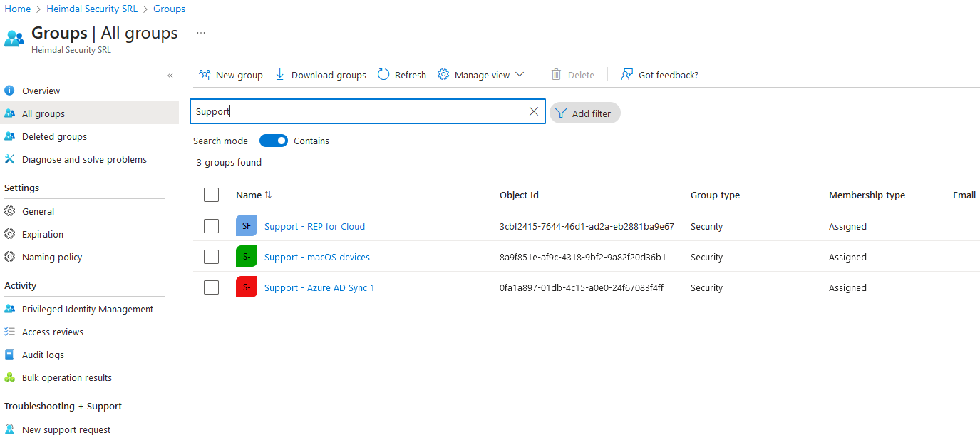Click the Groups header people icon

pyautogui.click(x=14, y=38)
